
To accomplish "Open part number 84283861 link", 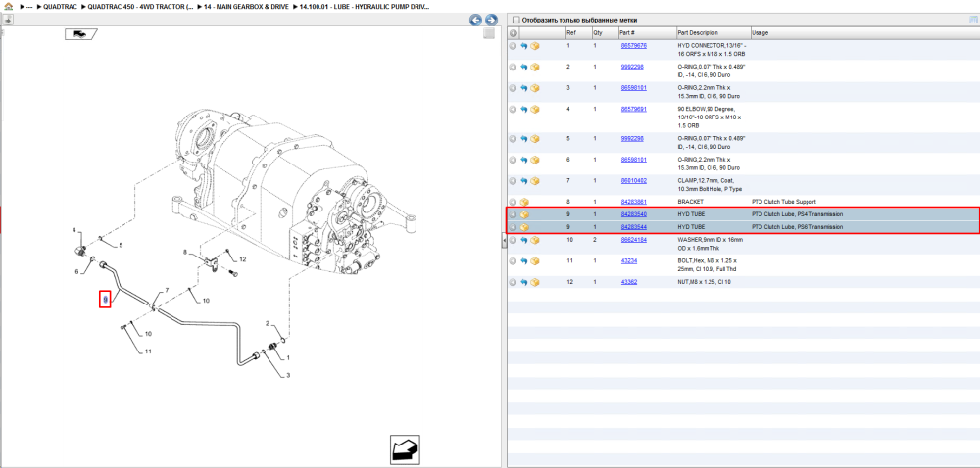I will coord(633,202).
